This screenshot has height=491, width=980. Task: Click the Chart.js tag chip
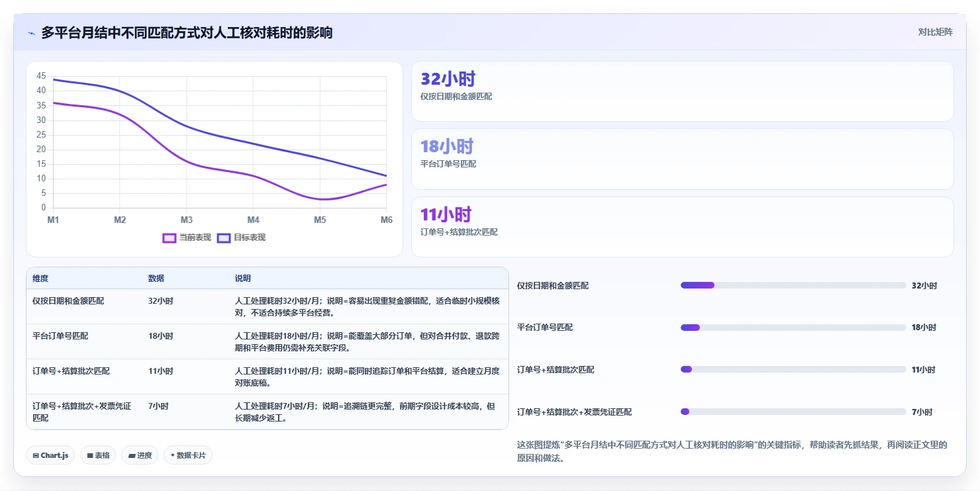50,455
